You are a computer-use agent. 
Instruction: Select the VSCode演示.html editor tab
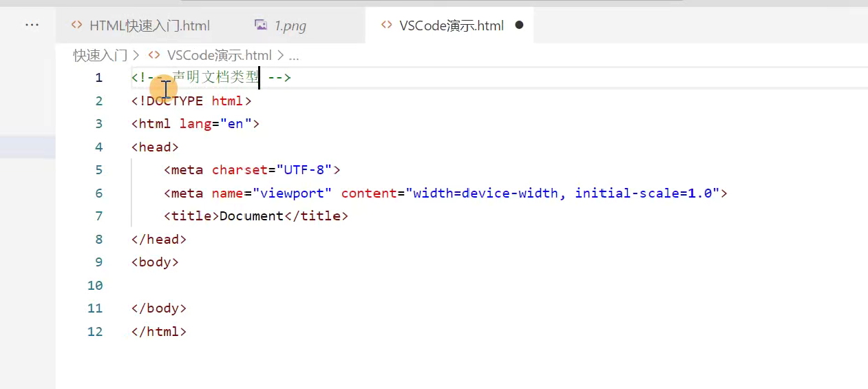point(452,25)
